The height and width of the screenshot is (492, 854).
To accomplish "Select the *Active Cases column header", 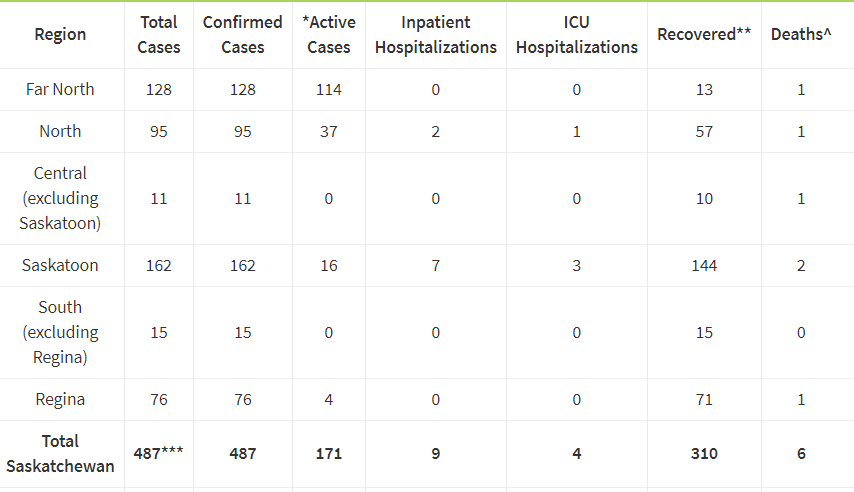I will [x=328, y=34].
